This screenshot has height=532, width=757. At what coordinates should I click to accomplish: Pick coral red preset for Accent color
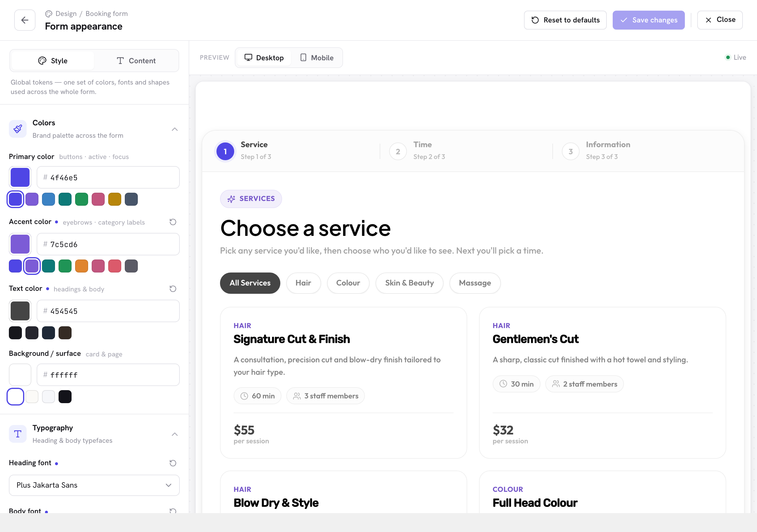click(115, 266)
